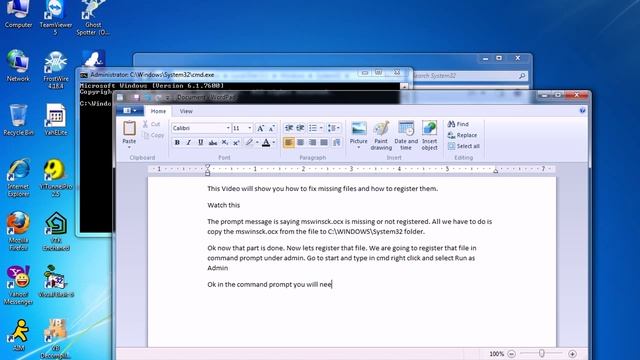Toggle underline formatting in WordPad

point(200,142)
